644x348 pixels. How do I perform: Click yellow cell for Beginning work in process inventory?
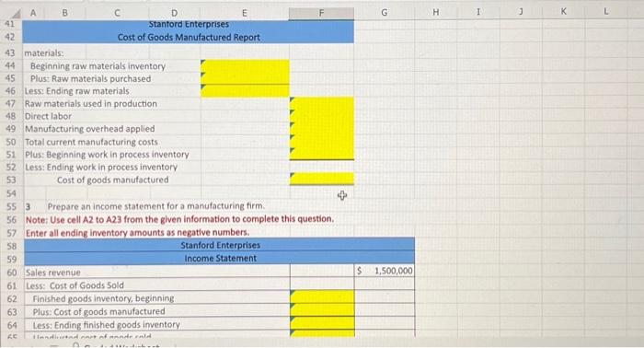[x=322, y=154]
